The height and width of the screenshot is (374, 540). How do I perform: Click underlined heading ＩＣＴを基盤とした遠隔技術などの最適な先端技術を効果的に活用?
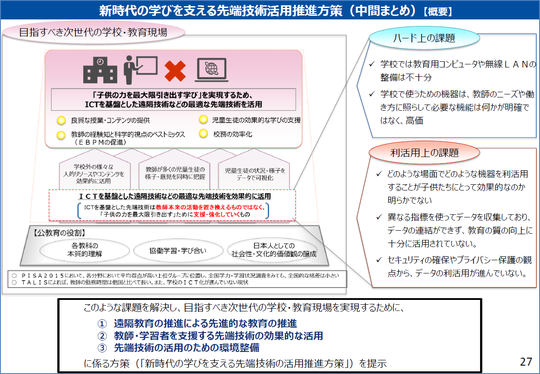point(174,196)
